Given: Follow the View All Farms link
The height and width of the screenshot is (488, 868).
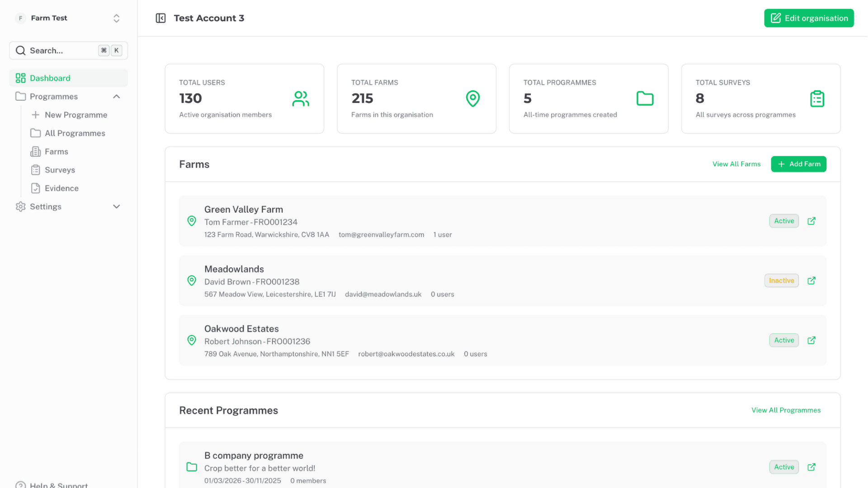Looking at the screenshot, I should tap(736, 164).
